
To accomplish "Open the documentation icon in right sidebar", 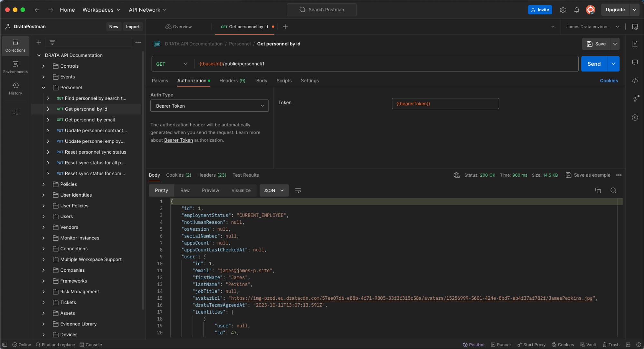I will (x=635, y=44).
